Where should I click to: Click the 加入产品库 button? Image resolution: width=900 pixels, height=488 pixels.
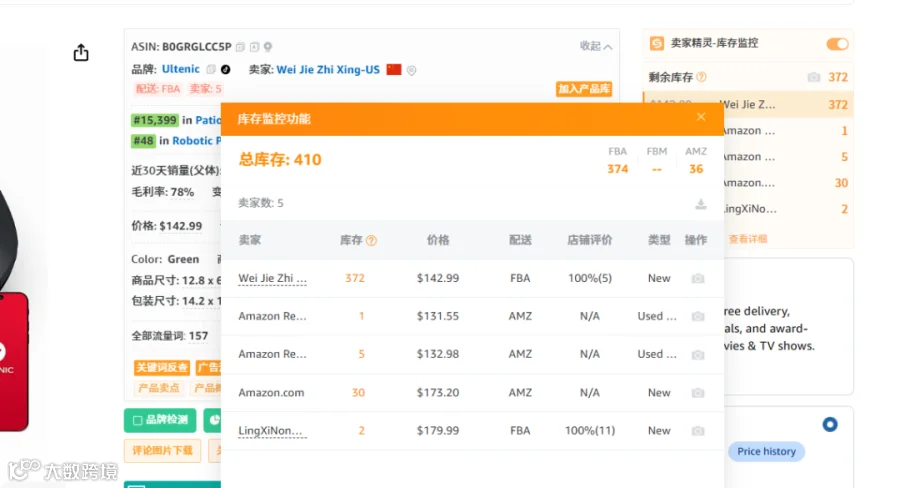point(584,89)
